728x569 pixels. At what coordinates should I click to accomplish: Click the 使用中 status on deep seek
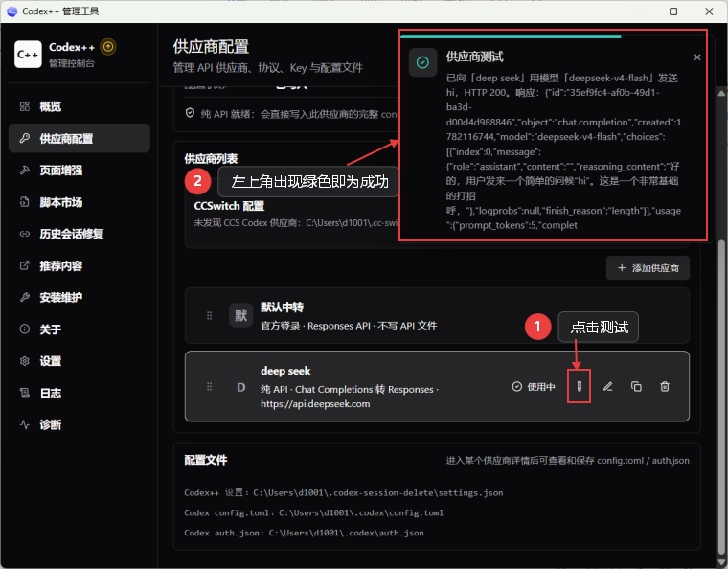[534, 387]
